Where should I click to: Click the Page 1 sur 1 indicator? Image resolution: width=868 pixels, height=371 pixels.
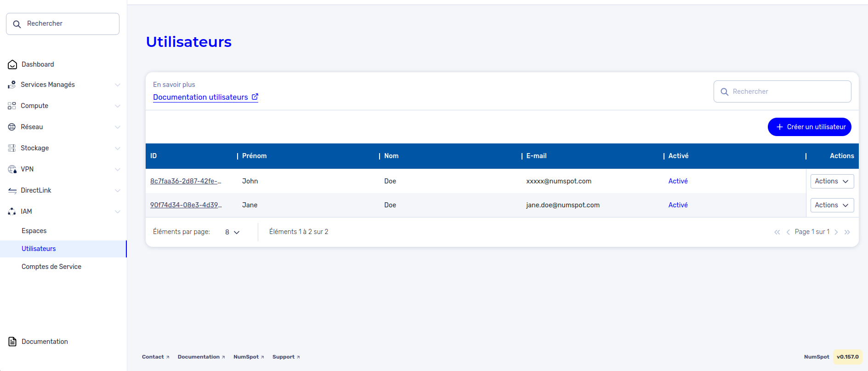[812, 232]
